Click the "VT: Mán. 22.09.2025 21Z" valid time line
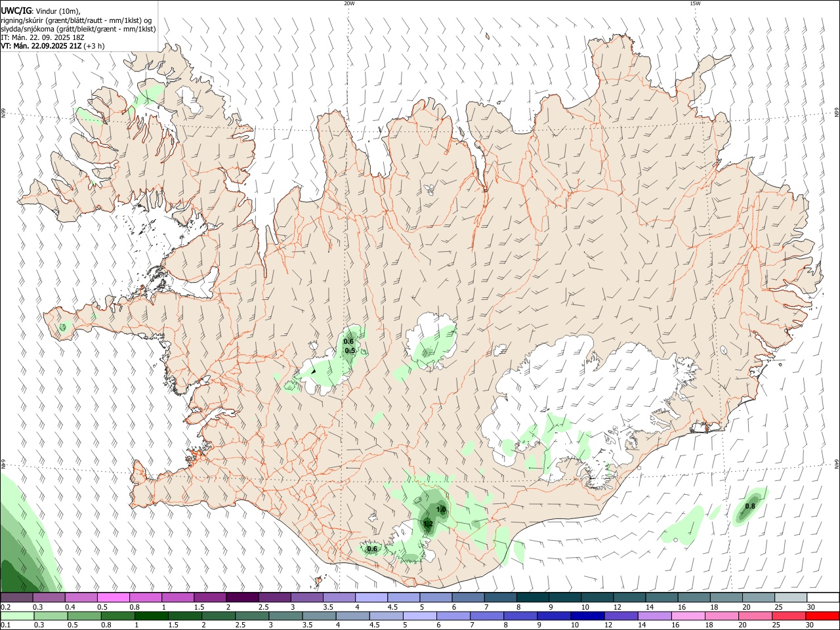Screen dimensions: 840x630 tap(41, 46)
